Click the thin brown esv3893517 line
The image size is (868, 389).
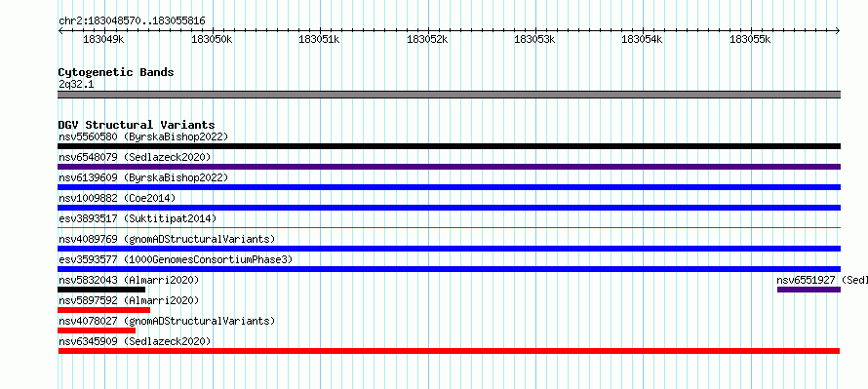[449, 227]
